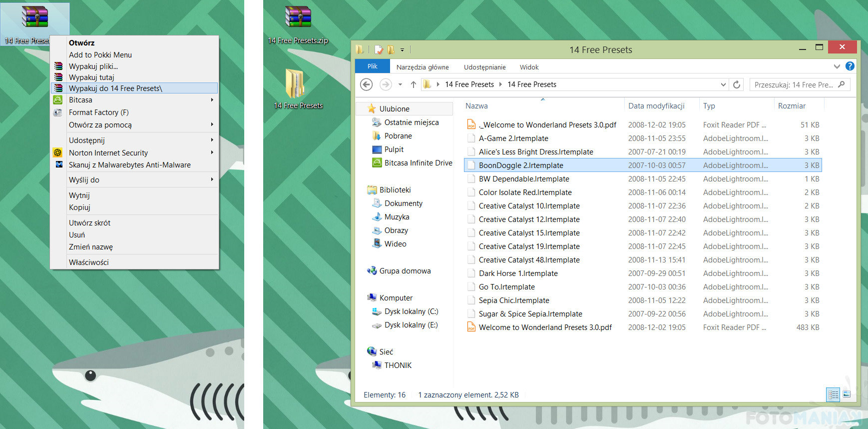Click Właściwości in context menu
The height and width of the screenshot is (429, 868).
(x=89, y=262)
